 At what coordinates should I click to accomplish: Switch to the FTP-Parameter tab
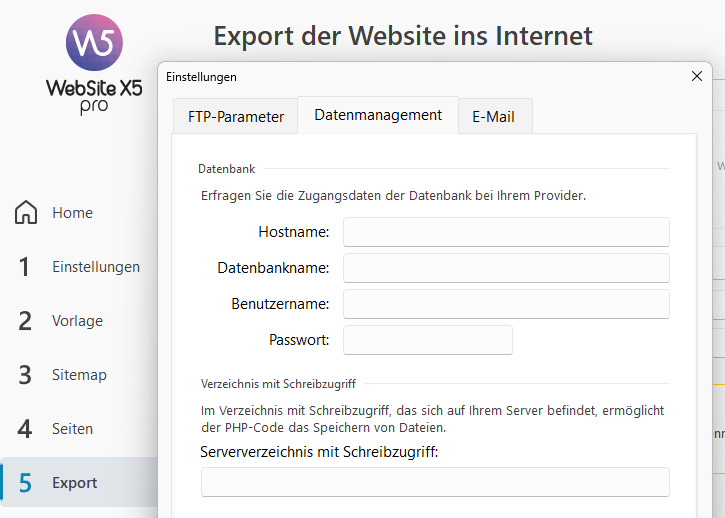(x=236, y=116)
